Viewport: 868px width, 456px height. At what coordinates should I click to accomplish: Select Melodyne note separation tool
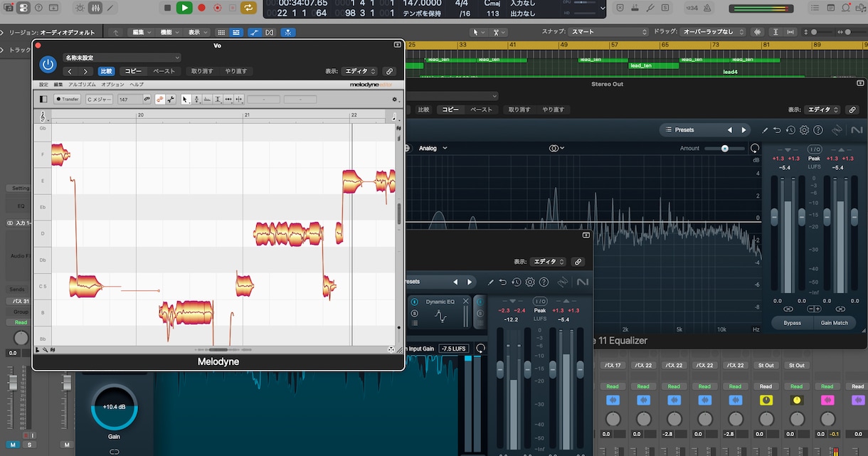coord(239,100)
